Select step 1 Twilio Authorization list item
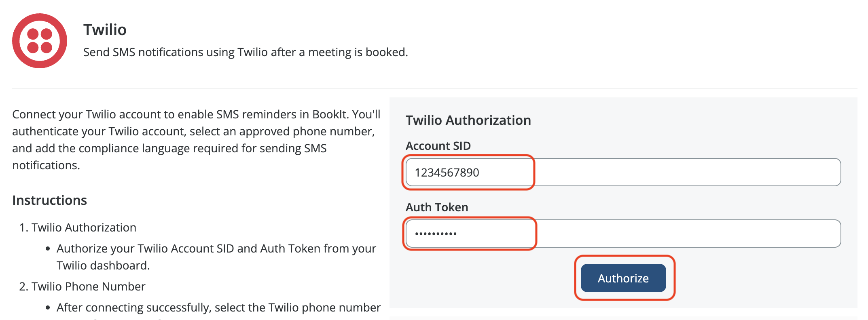Viewport: 868px width, 320px height. point(84,227)
